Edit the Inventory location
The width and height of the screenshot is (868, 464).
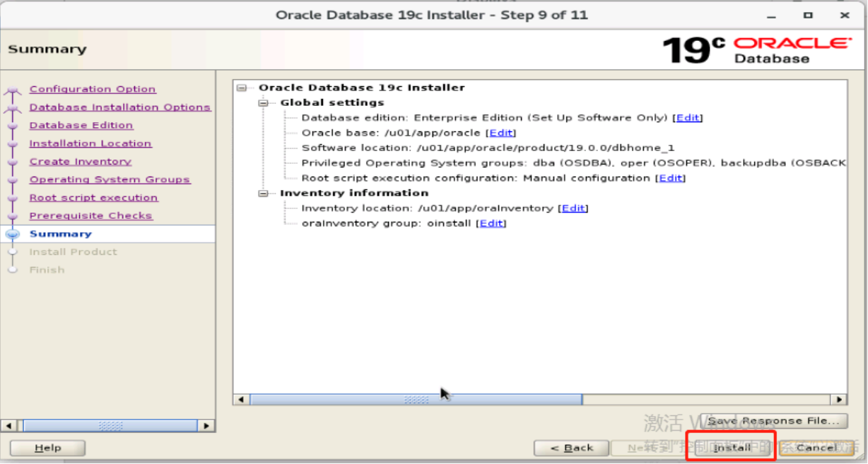point(573,208)
